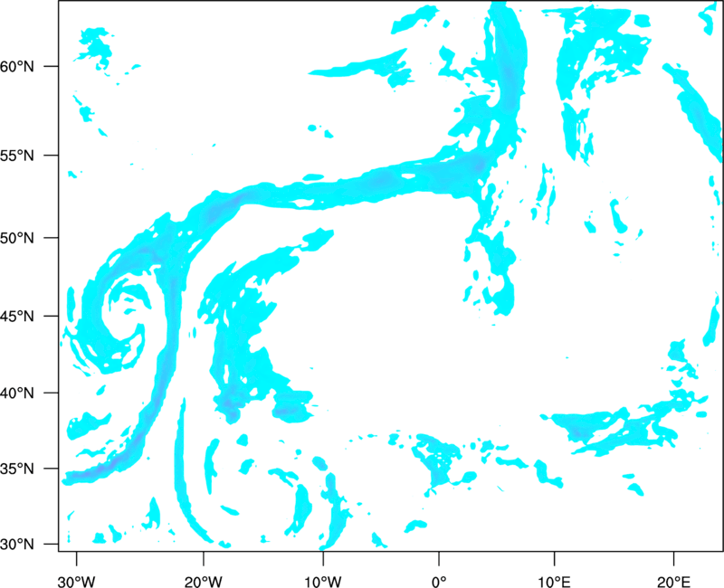The width and height of the screenshot is (724, 588).
Task: Click the tick mark at 0° longitude
Action: [439, 558]
